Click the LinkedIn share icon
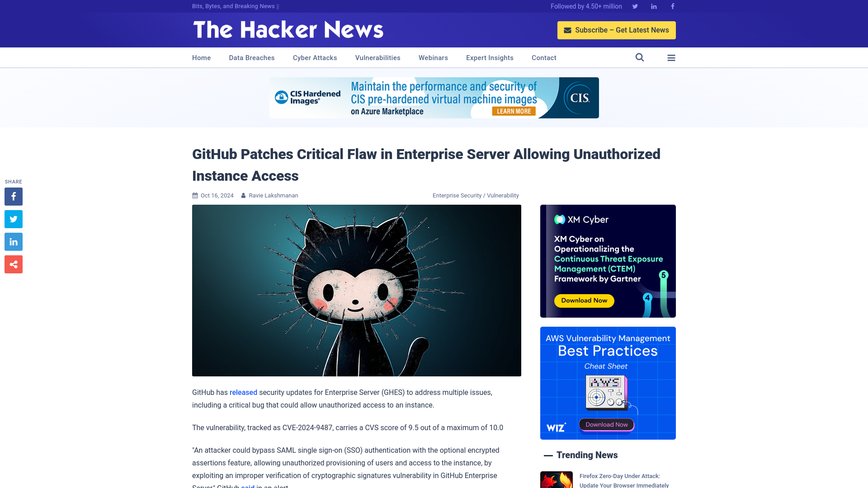868x488 pixels. tap(13, 241)
